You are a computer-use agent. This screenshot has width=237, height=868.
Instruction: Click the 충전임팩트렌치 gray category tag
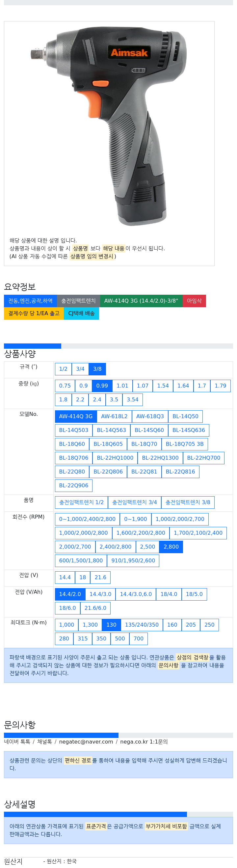[x=78, y=301]
